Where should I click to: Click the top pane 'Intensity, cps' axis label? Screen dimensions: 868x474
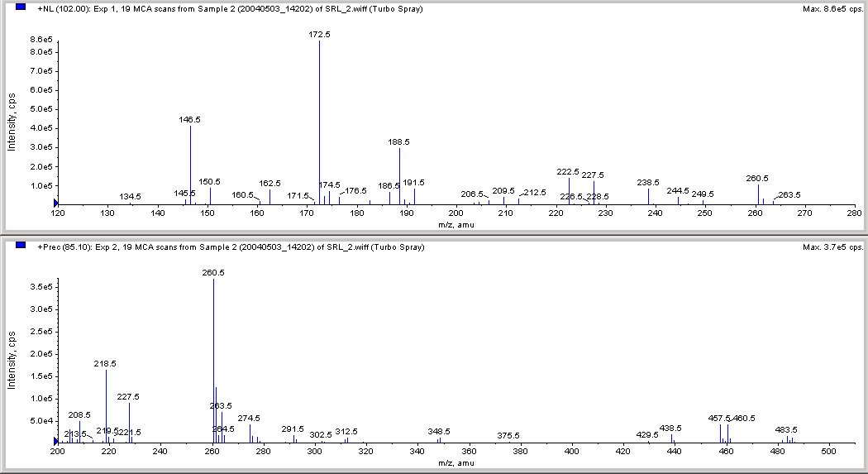[x=11, y=122]
